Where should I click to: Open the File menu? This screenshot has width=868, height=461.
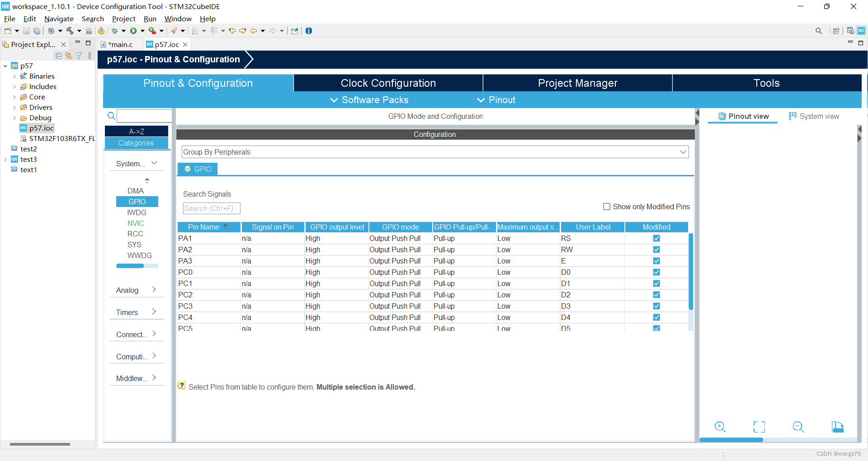tap(9, 19)
